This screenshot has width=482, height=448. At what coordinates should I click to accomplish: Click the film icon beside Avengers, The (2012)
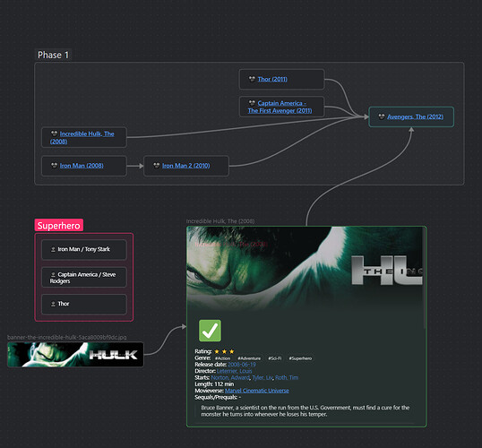[382, 116]
